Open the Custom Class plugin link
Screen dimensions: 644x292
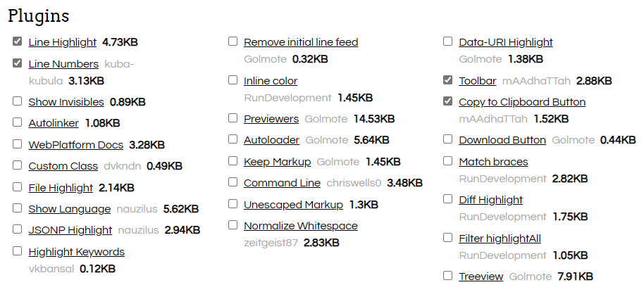[x=63, y=166]
